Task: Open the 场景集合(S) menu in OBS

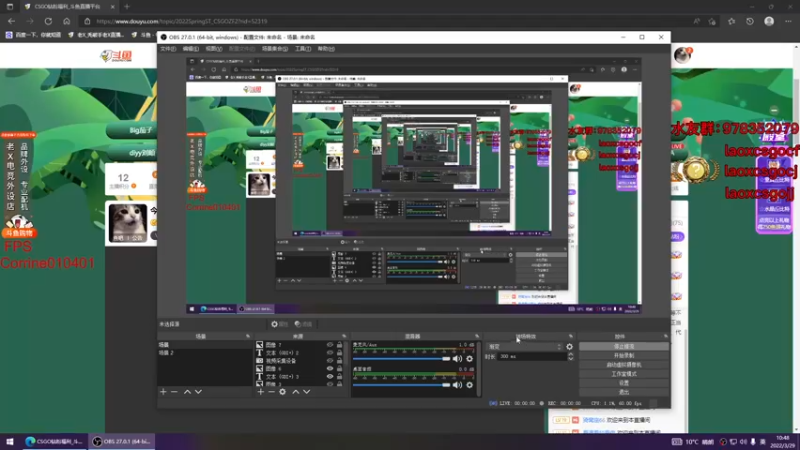Action: click(275, 49)
